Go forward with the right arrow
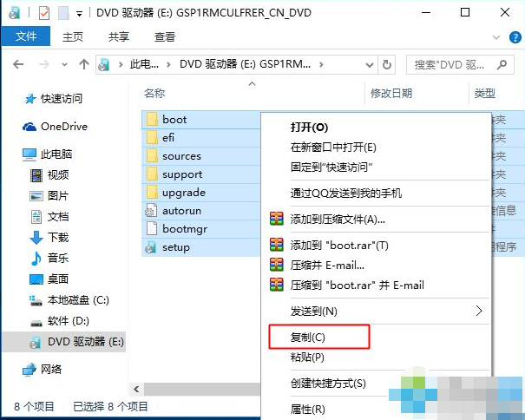 coord(44,64)
